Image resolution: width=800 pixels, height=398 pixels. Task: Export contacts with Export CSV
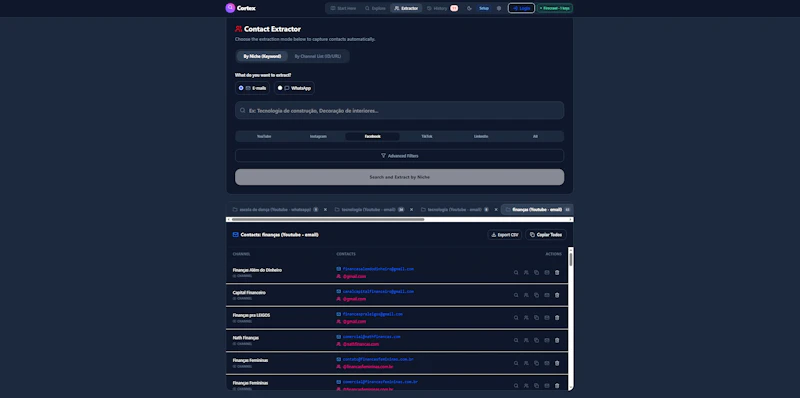(x=505, y=235)
